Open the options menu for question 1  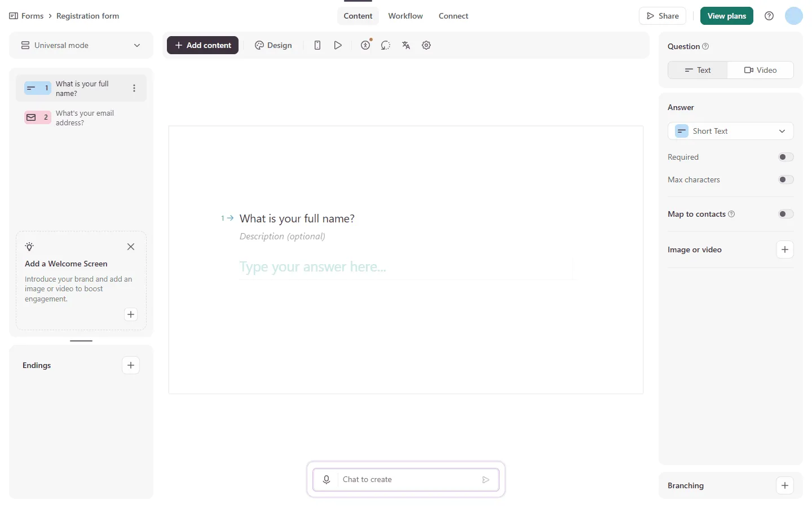coord(134,88)
